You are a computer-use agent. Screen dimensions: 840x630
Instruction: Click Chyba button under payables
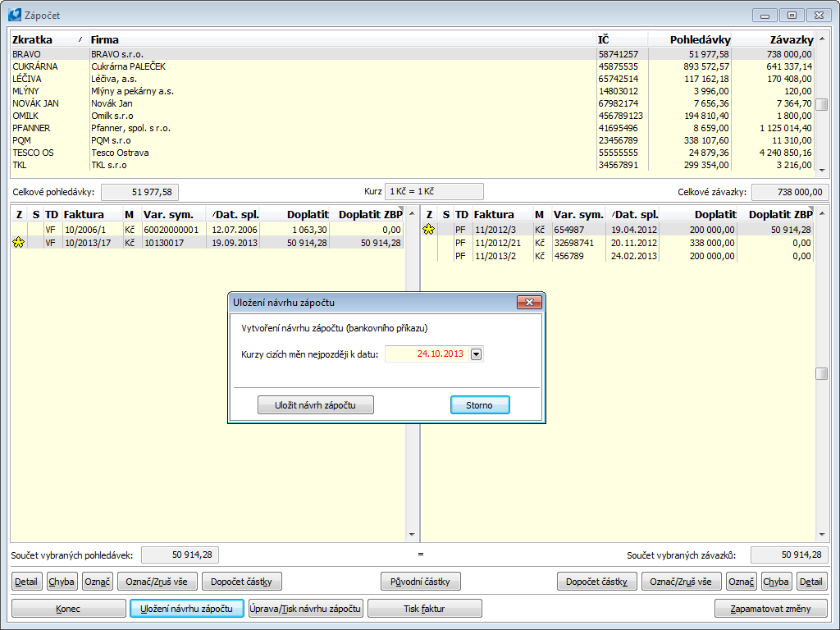[x=776, y=582]
